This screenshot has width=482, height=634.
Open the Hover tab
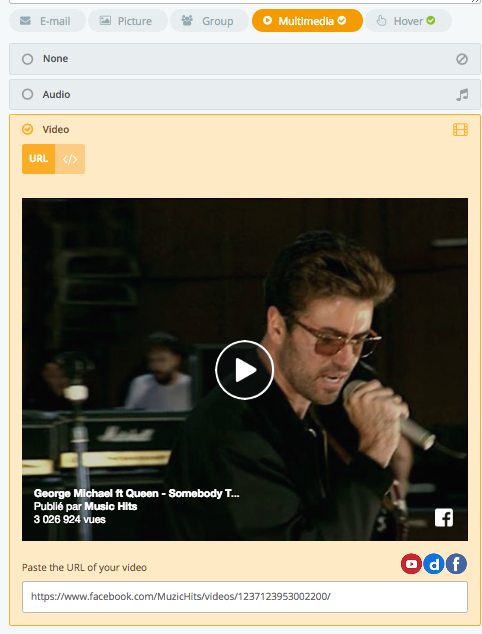coord(408,21)
